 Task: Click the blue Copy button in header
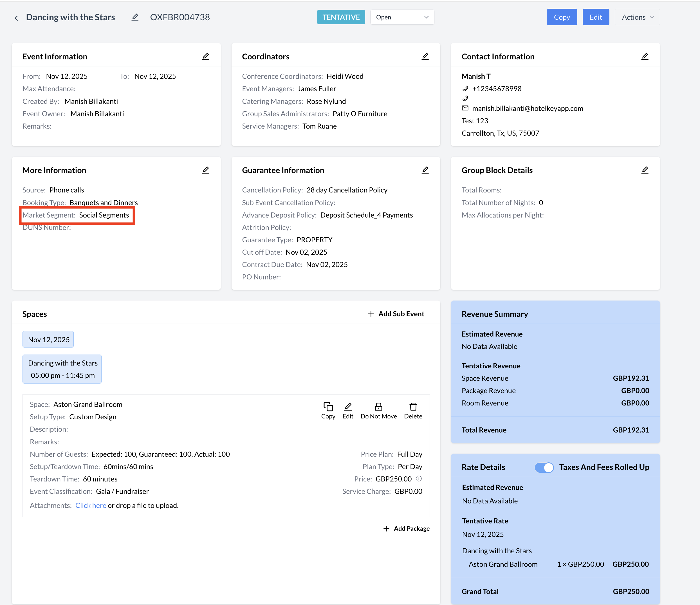(x=562, y=17)
